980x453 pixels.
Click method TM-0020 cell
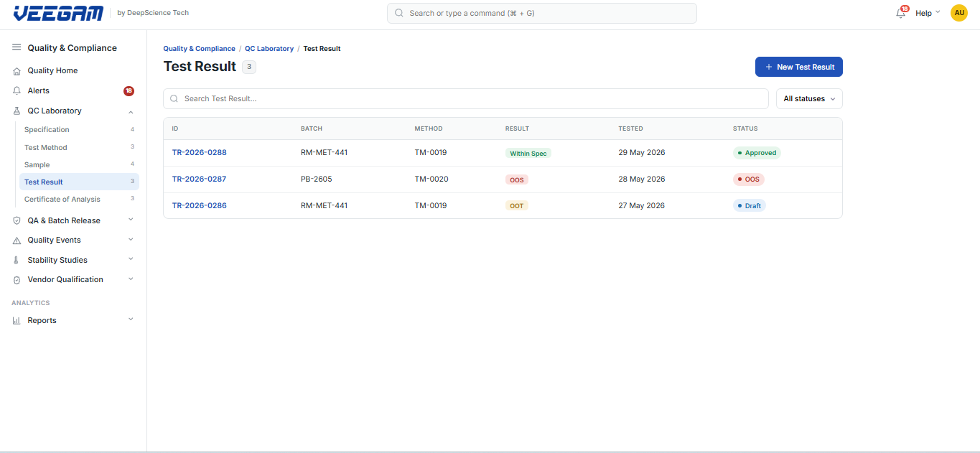pyautogui.click(x=431, y=179)
